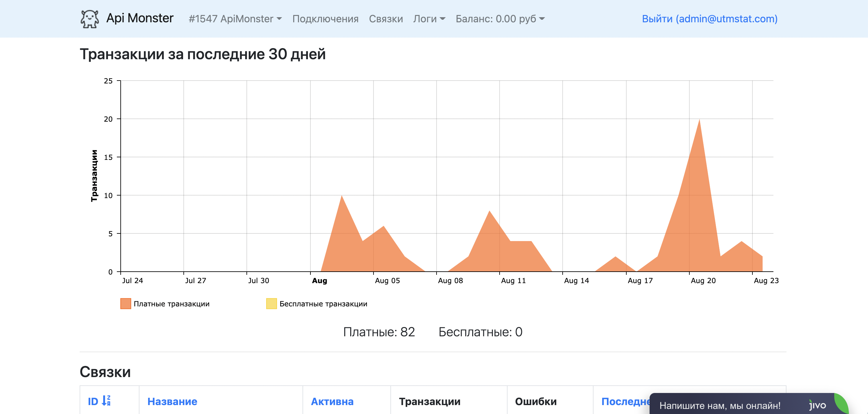Screen dimensions: 868x414
Task: Open the Связки navigation item
Action: click(386, 18)
